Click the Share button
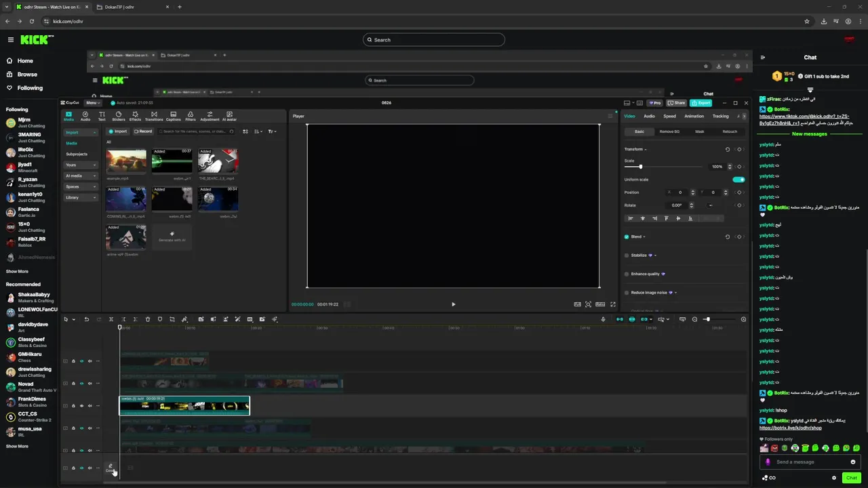The image size is (868, 488). click(x=677, y=103)
